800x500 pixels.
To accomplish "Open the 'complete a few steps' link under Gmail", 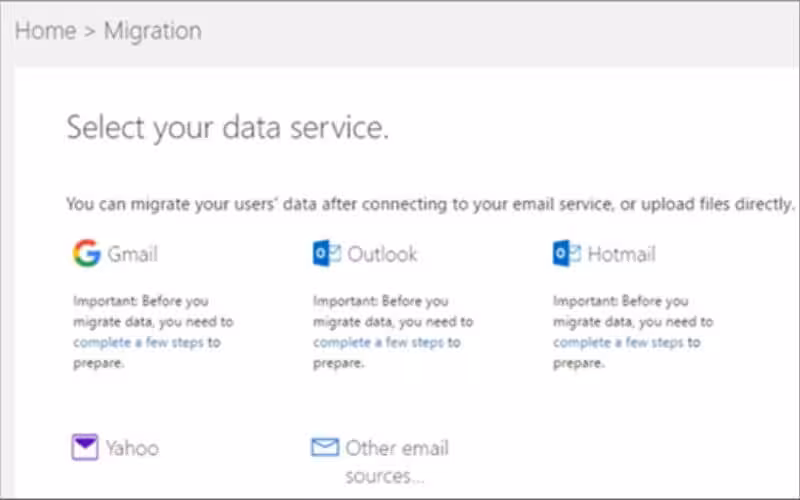I will tap(138, 342).
